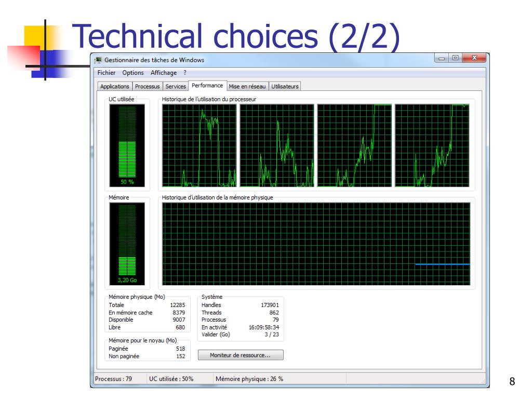Switch to the Services tab
The height and width of the screenshot is (399, 532).
click(x=176, y=87)
